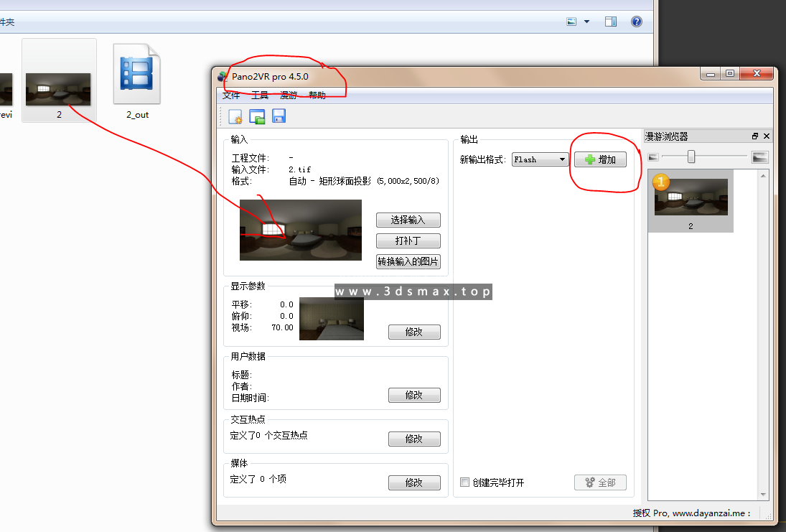Click the 增加 add output button
This screenshot has width=786, height=532.
tap(601, 159)
